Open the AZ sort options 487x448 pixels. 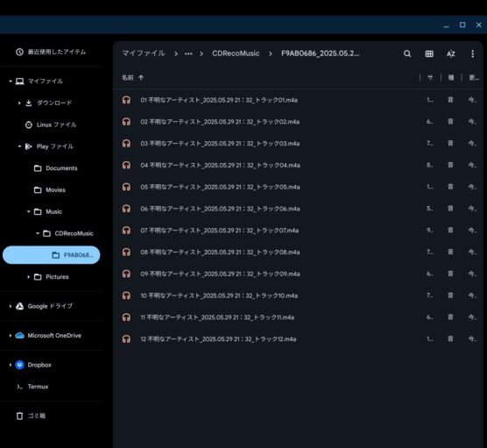pos(451,53)
